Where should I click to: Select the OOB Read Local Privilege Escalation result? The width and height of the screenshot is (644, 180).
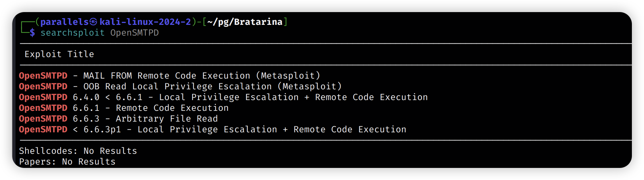click(180, 86)
